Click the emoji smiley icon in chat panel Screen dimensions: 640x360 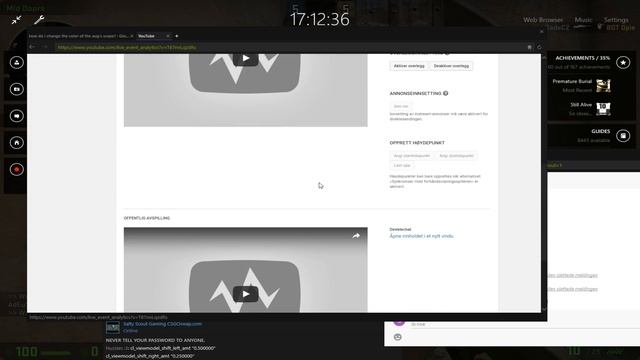(398, 337)
